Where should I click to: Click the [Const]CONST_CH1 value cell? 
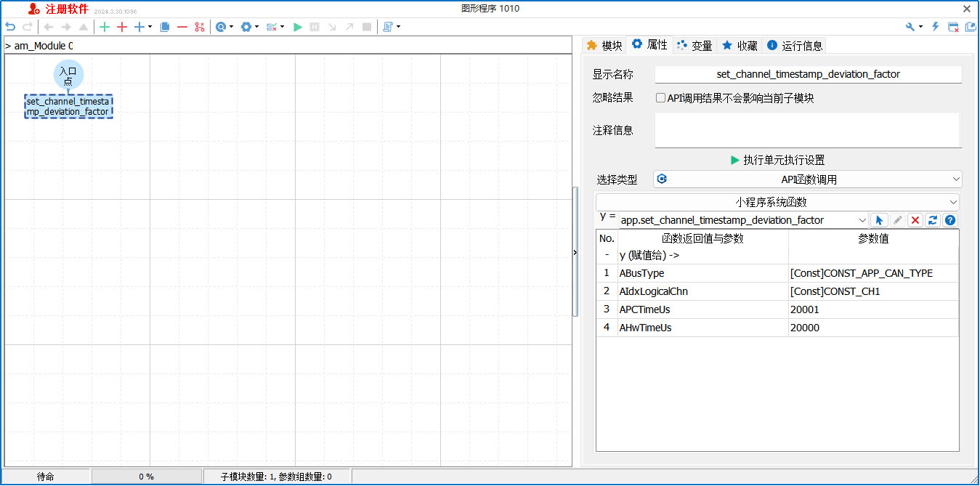(873, 291)
